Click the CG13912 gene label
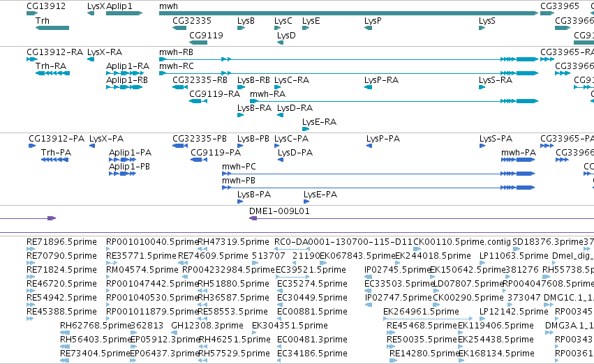The width and height of the screenshot is (594, 364). pyautogui.click(x=46, y=6)
